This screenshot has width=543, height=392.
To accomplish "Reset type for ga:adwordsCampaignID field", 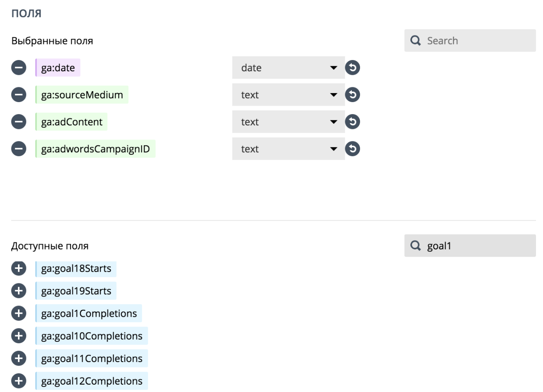I will [x=352, y=149].
